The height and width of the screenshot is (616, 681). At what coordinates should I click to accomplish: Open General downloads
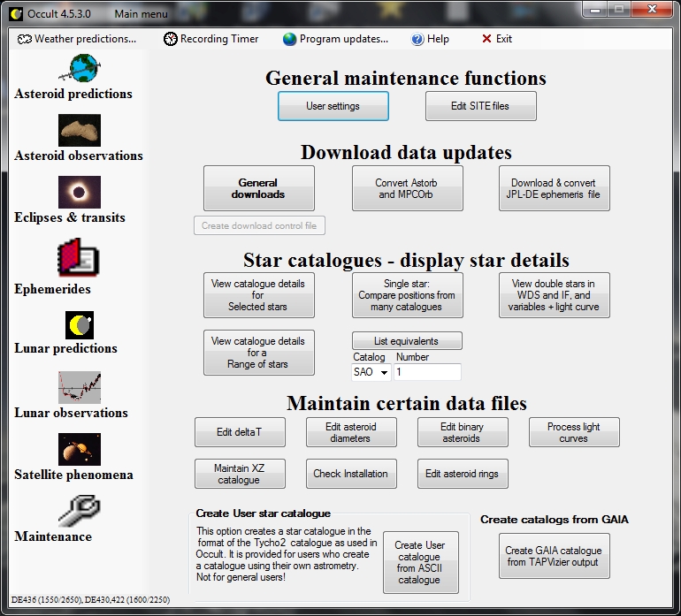[x=258, y=188]
